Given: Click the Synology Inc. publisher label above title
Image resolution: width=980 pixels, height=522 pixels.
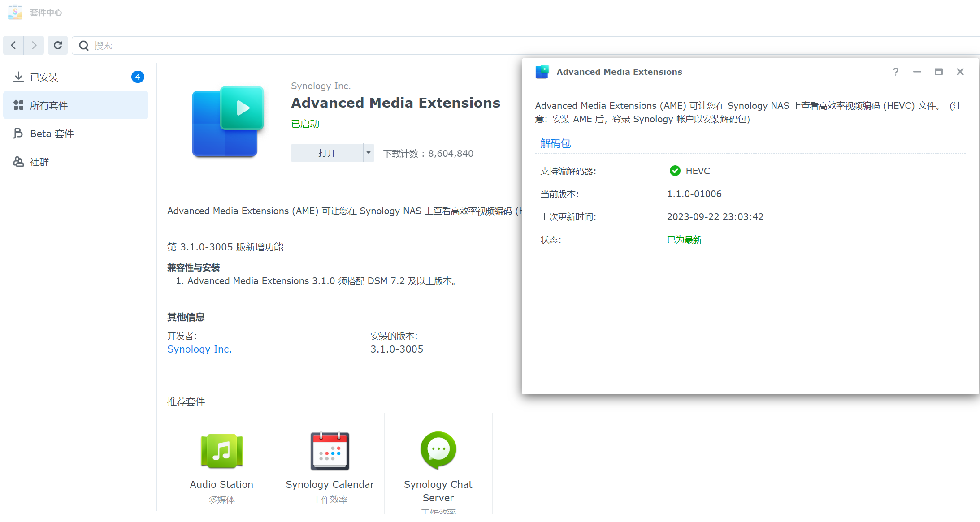Looking at the screenshot, I should [321, 86].
